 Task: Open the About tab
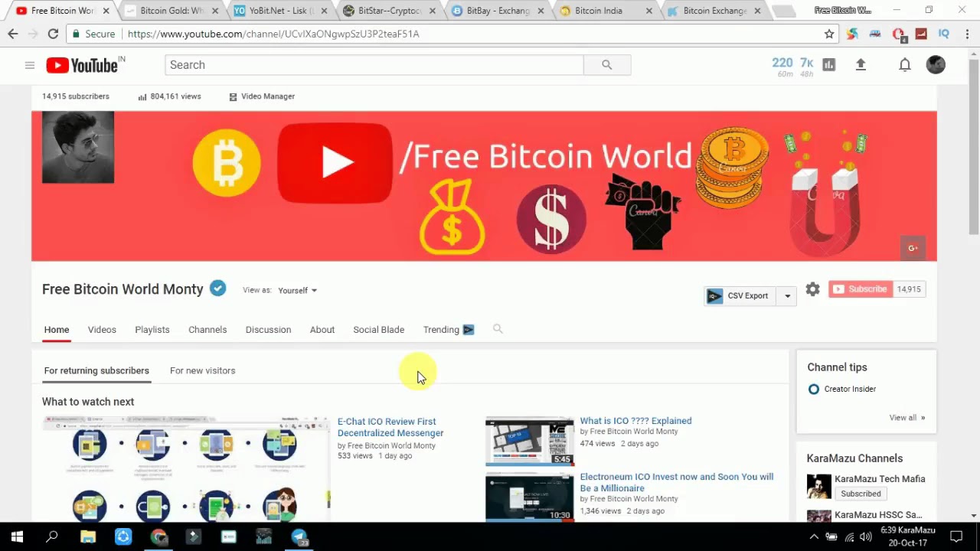coord(322,330)
